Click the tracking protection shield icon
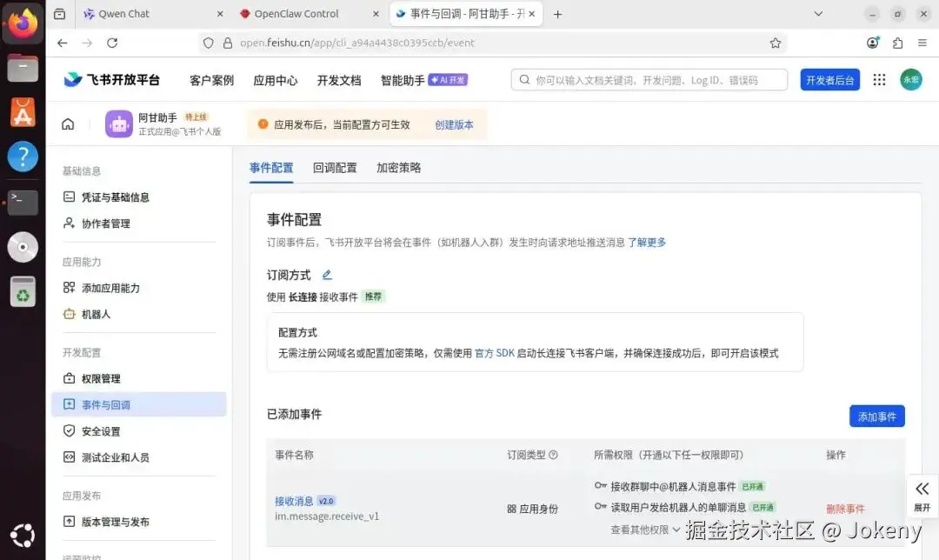This screenshot has height=560, width=939. pyautogui.click(x=209, y=43)
